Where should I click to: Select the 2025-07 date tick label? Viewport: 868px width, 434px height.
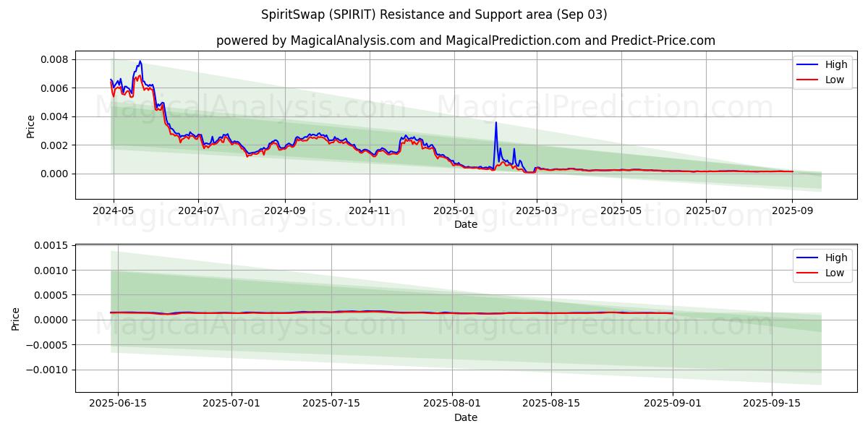point(707,211)
